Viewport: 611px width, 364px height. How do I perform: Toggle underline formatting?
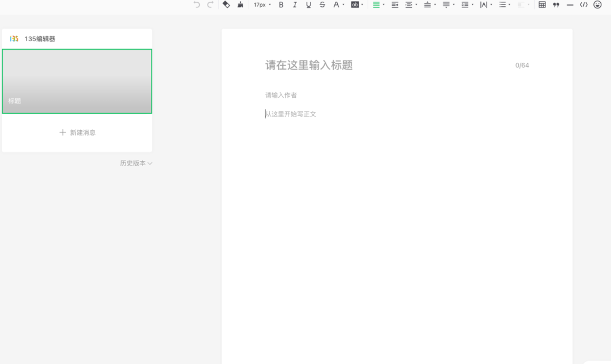click(308, 5)
